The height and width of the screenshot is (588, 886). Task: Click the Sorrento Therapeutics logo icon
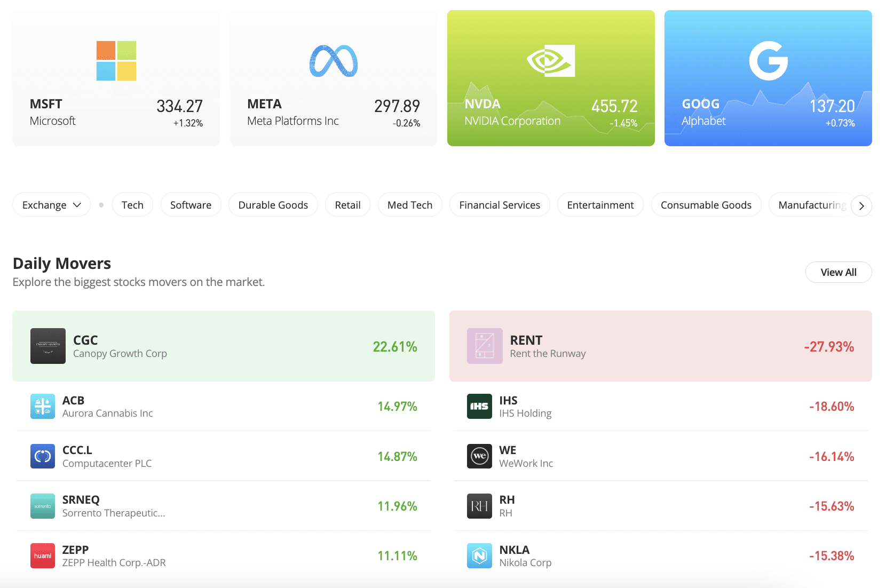tap(43, 506)
